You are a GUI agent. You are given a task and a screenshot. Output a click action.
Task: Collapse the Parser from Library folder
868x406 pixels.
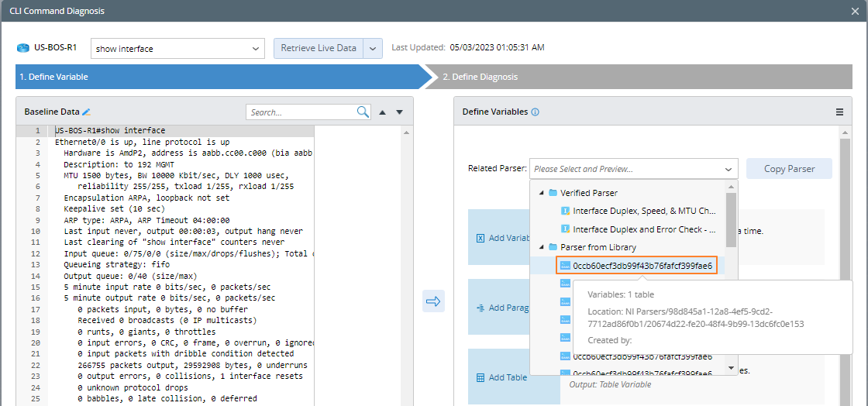[542, 247]
